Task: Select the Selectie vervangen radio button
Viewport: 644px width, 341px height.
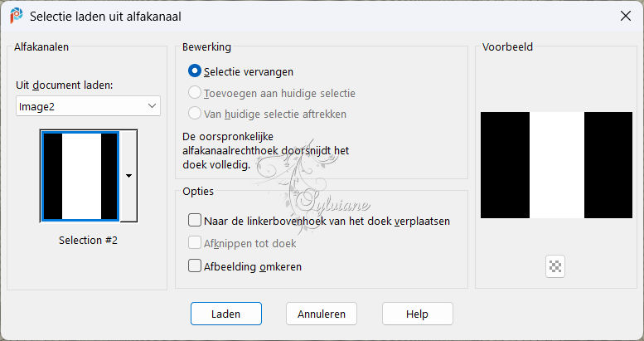Action: 195,71
